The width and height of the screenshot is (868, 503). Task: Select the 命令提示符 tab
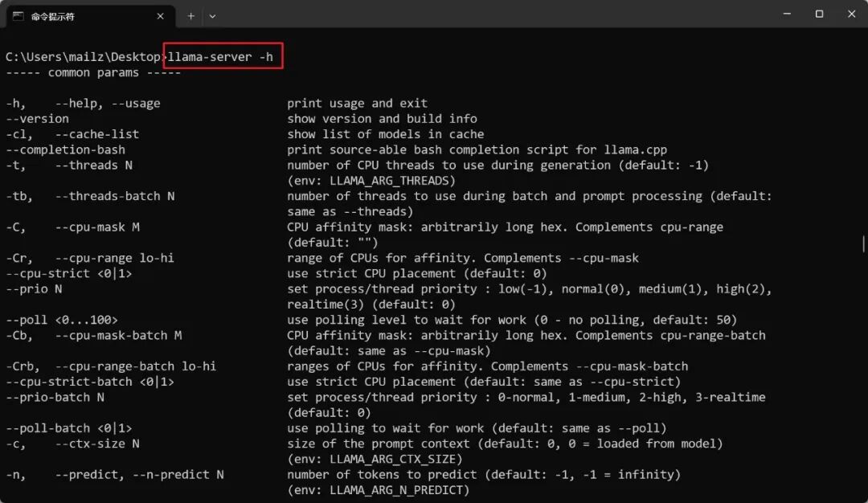pos(91,16)
